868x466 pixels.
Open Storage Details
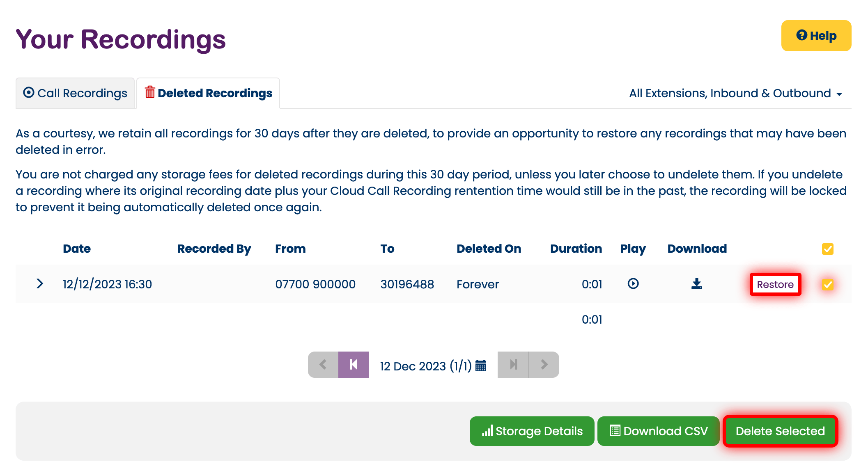[x=532, y=431]
